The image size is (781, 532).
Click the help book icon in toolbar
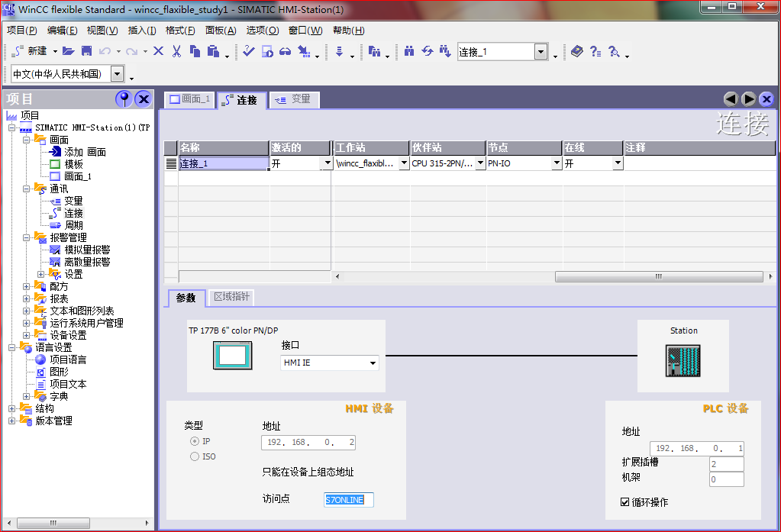click(577, 51)
